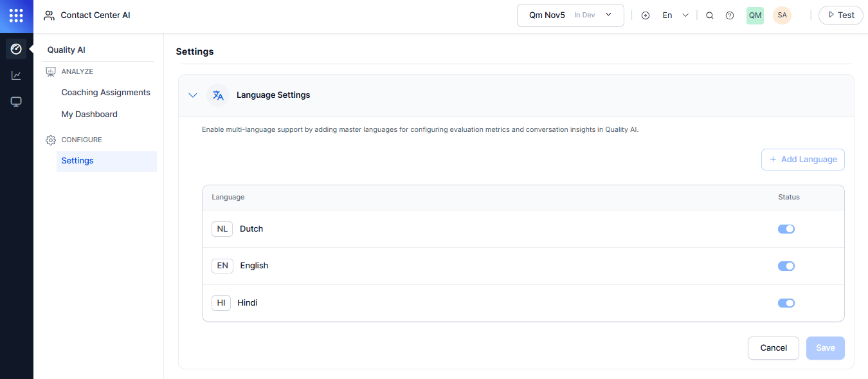Disable the Hindi language toggle
The height and width of the screenshot is (379, 868).
[786, 302]
